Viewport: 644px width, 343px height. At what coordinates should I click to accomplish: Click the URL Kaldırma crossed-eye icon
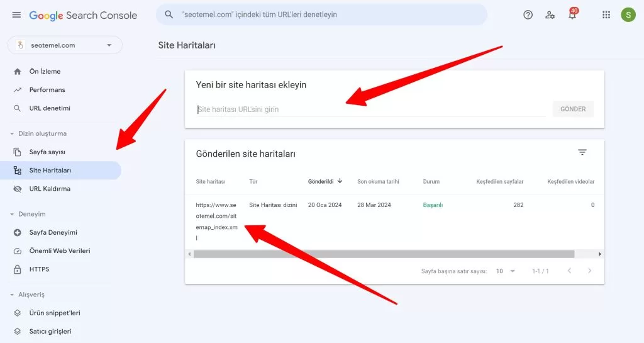point(17,189)
